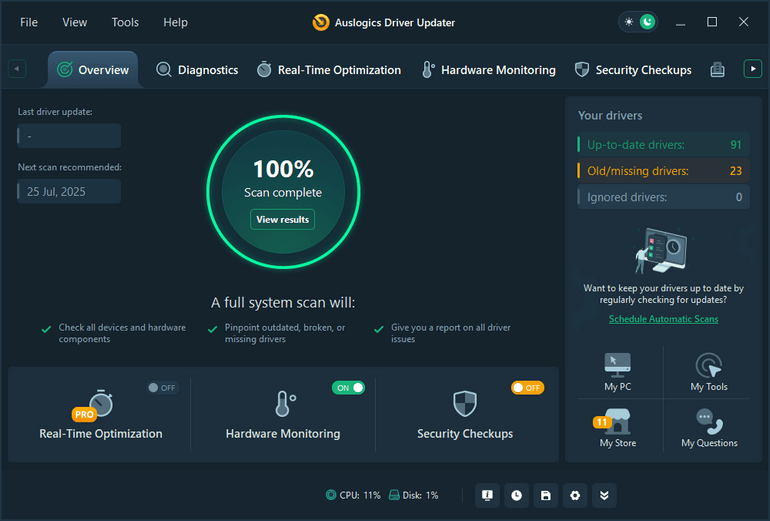Click 'Give you a report on all driver issues' text
This screenshot has width=770, height=521.
451,333
